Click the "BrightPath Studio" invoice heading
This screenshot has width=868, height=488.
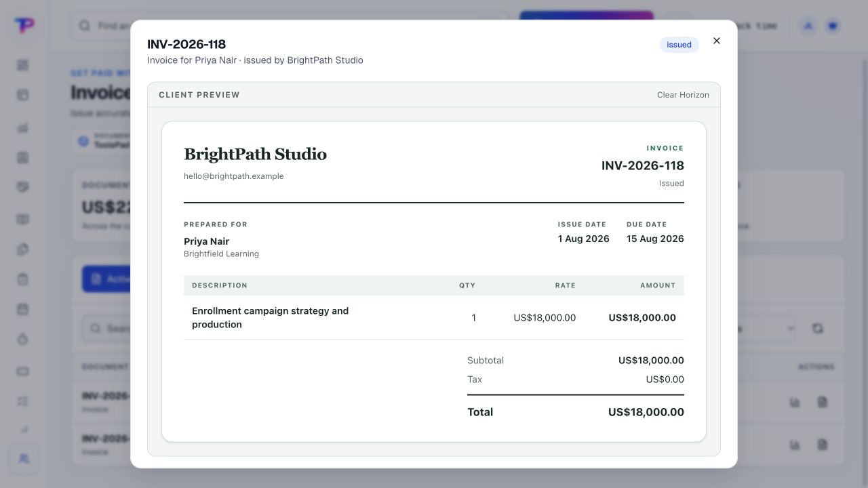tap(255, 155)
